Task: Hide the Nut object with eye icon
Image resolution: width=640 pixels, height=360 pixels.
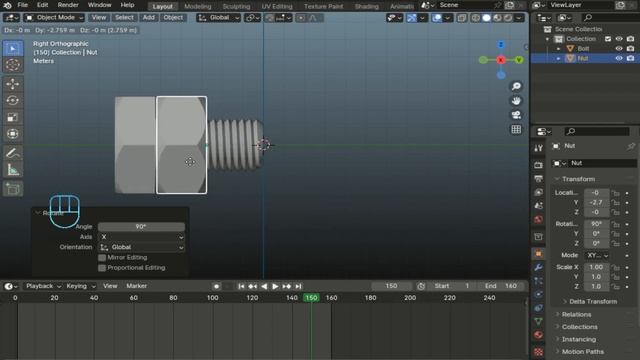Action: pos(619,58)
